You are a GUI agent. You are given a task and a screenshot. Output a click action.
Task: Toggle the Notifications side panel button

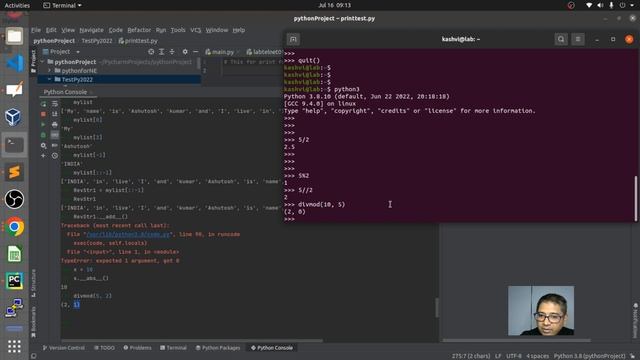[x=635, y=320]
